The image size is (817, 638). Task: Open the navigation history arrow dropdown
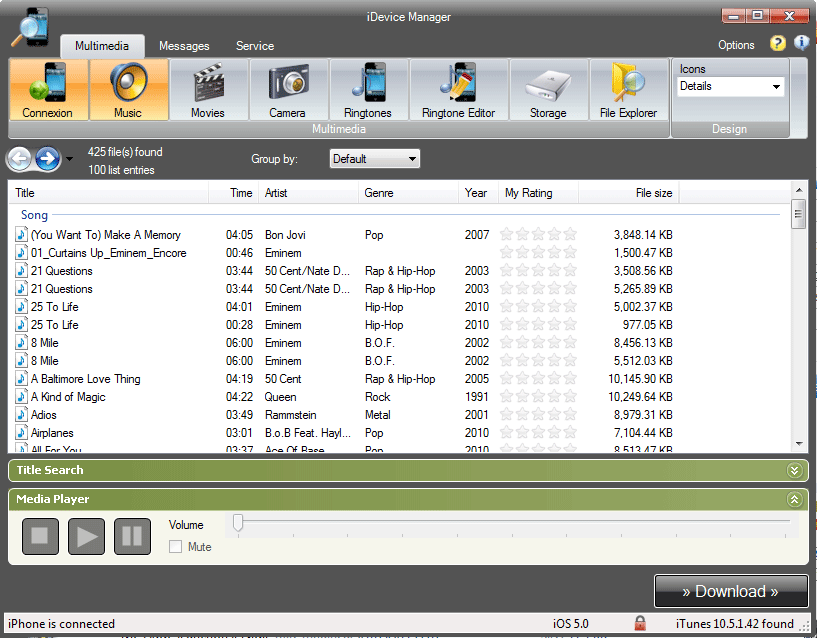tap(69, 159)
